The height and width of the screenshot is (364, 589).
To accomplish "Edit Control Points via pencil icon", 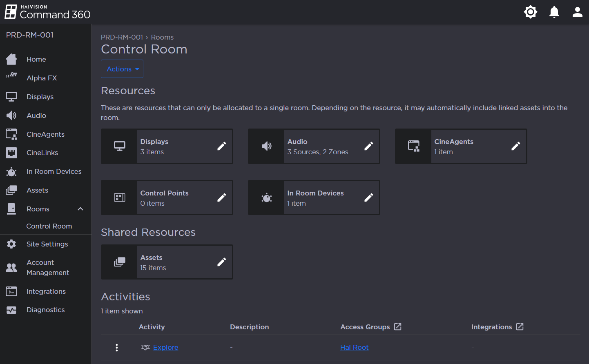I will (x=221, y=198).
